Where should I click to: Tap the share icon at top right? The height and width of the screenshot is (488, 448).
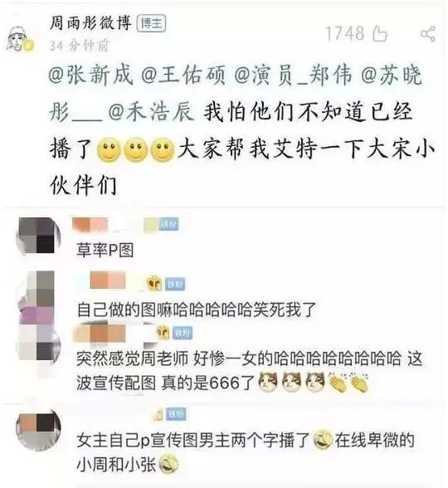(428, 33)
